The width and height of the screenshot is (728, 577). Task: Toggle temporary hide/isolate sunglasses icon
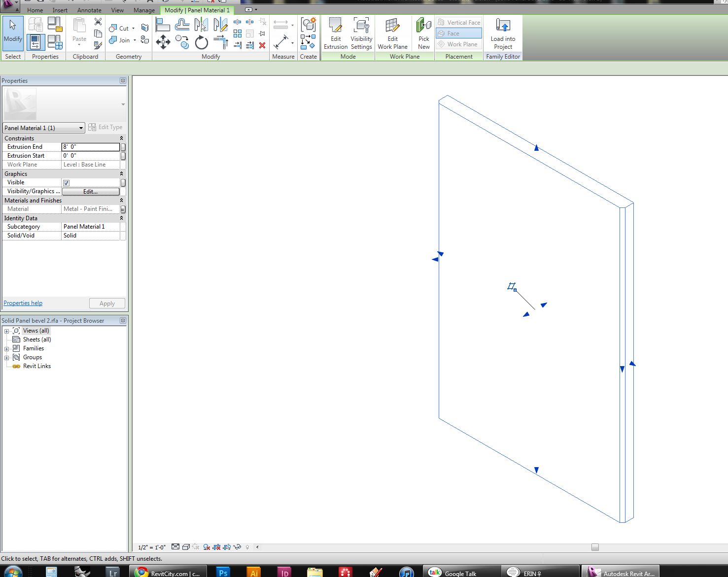[x=237, y=547]
